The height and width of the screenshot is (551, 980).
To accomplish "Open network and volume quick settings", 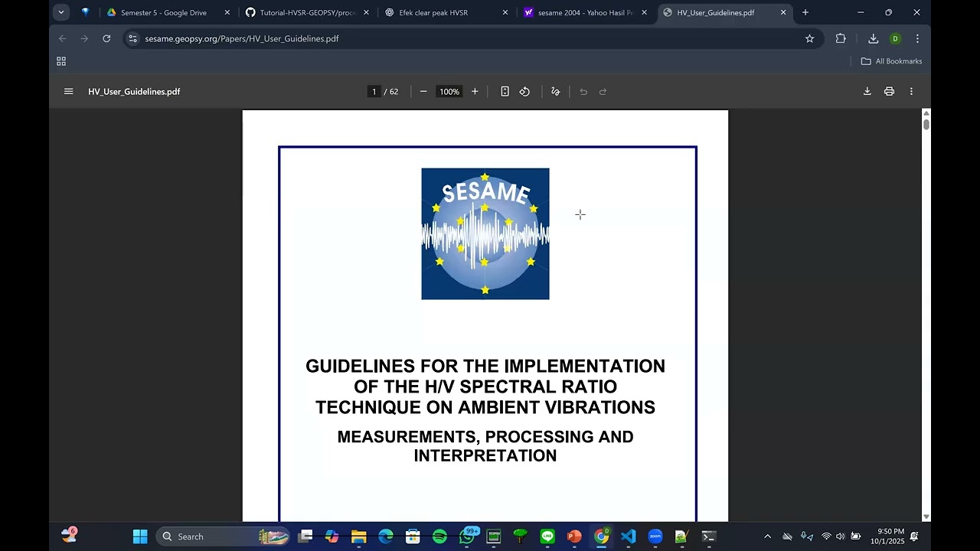I will (841, 536).
